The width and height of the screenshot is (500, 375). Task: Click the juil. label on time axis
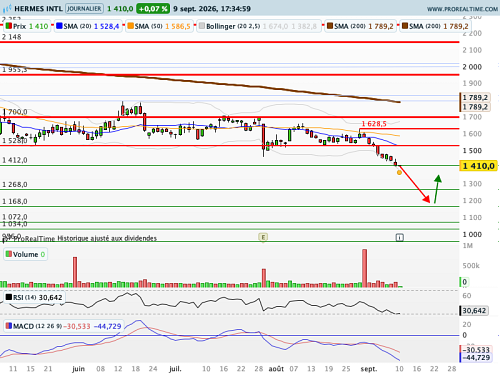(x=175, y=369)
